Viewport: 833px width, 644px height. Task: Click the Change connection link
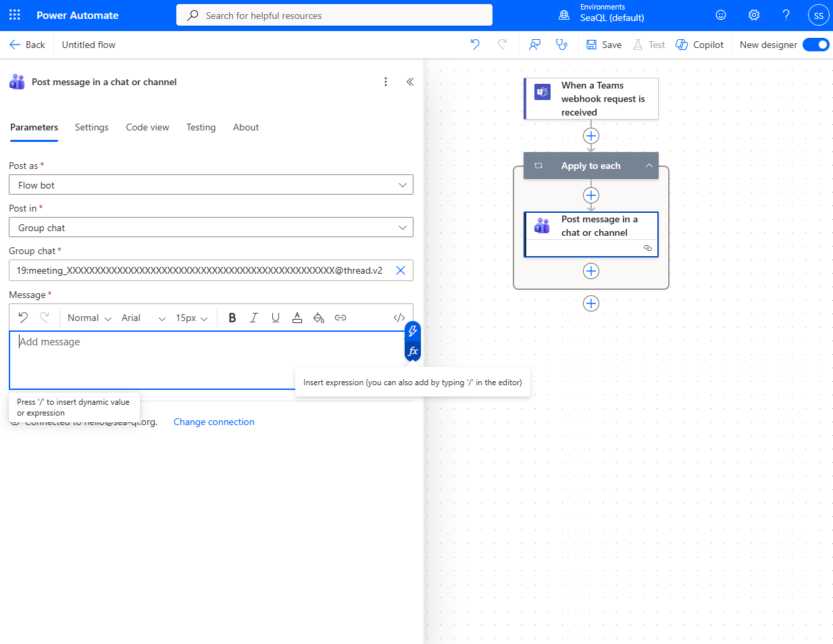[x=214, y=422]
